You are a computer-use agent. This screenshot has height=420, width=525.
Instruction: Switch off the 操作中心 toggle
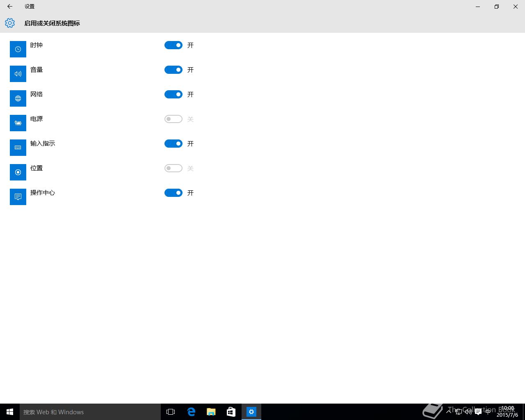(x=173, y=193)
